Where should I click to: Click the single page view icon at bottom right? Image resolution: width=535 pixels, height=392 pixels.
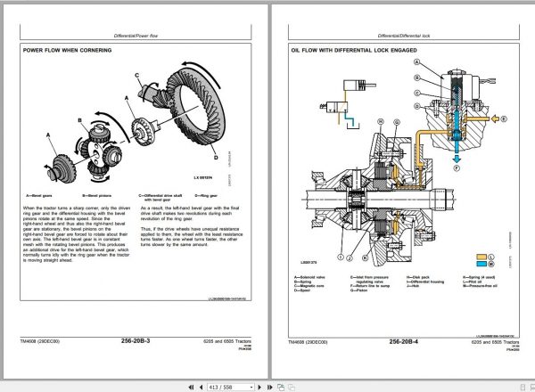coord(523,388)
